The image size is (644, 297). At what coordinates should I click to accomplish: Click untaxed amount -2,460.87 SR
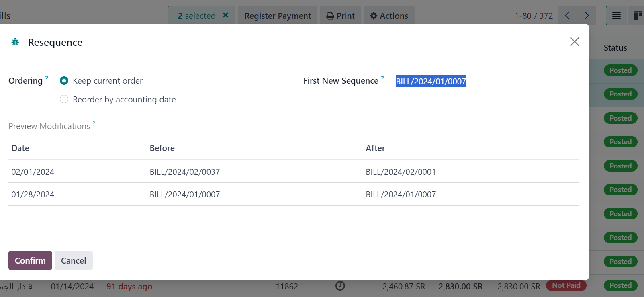click(402, 287)
